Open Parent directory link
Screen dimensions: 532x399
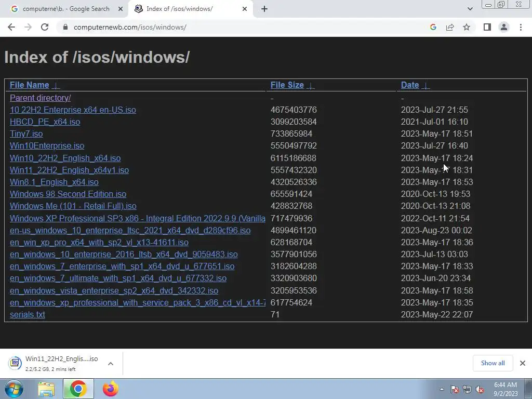(41, 98)
